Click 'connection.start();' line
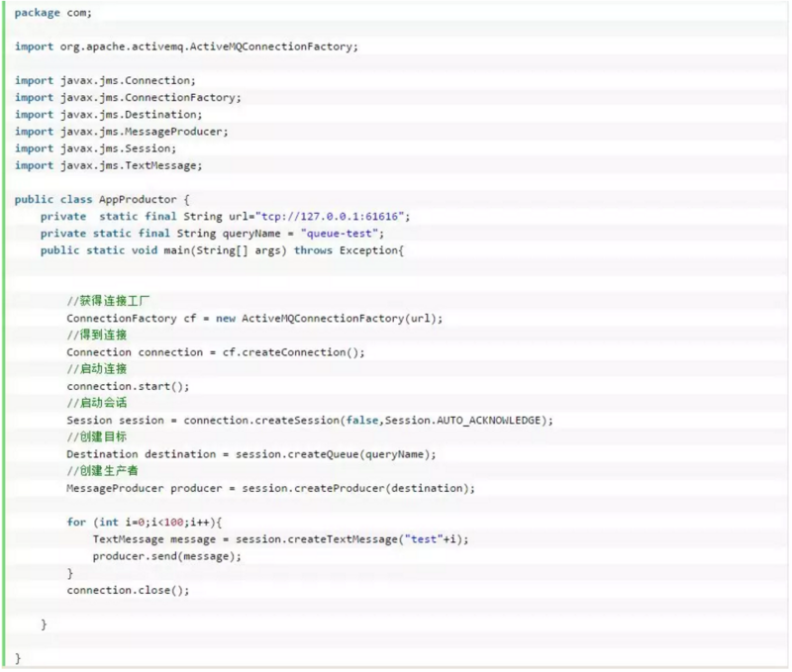The height and width of the screenshot is (672, 792). click(x=128, y=386)
